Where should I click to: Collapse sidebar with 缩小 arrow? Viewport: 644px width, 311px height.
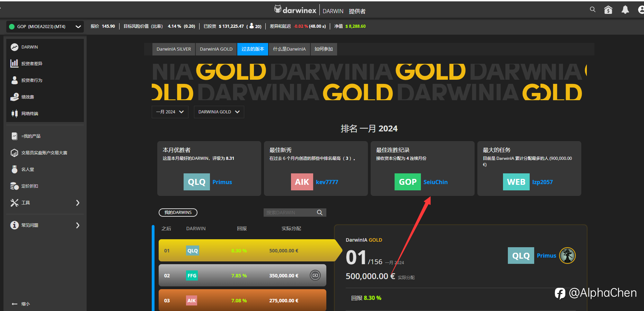(15, 304)
